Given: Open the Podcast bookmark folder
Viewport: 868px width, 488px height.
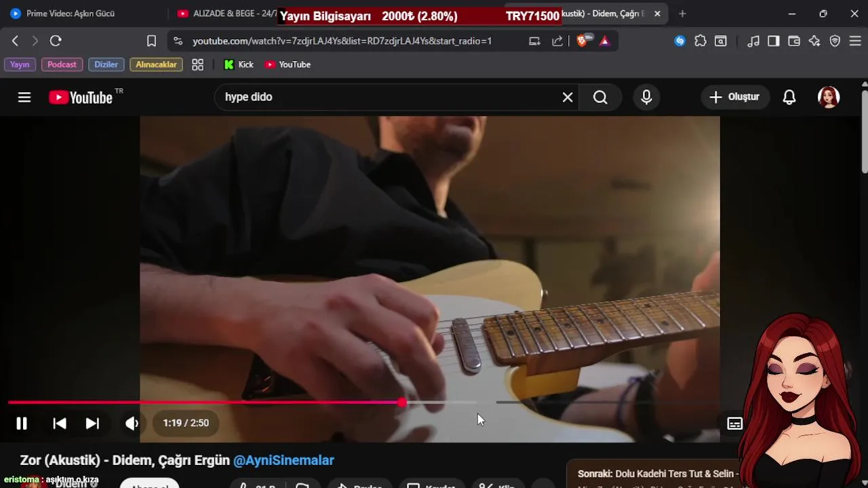Looking at the screenshot, I should [62, 64].
